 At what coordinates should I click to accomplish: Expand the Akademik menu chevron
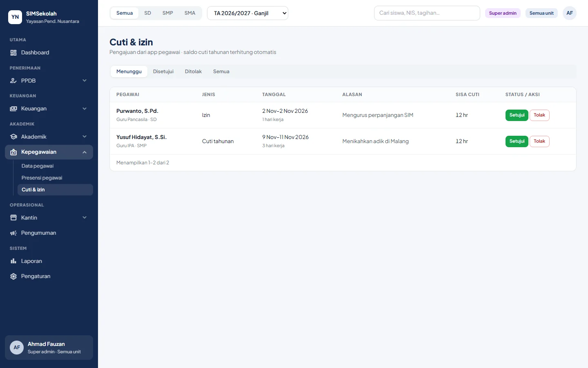click(85, 137)
